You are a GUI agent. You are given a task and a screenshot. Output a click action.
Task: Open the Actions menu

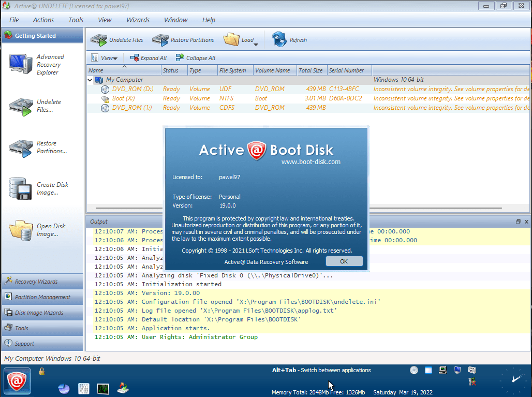pyautogui.click(x=43, y=20)
